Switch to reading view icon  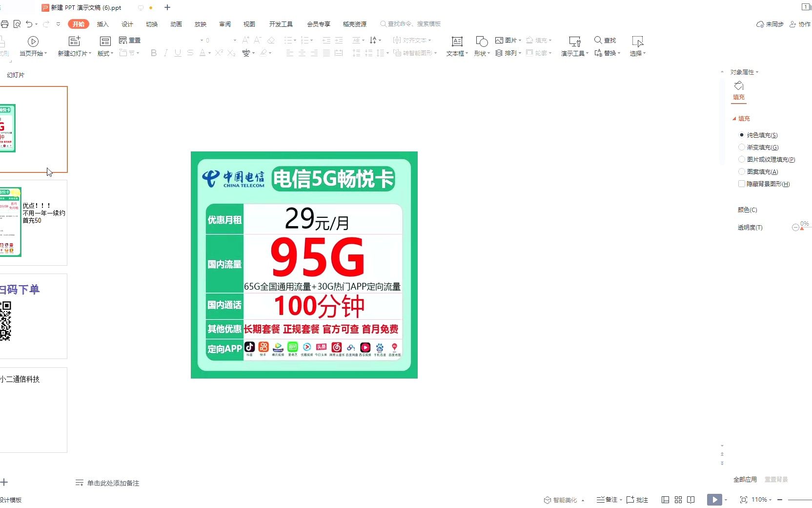[x=691, y=500]
